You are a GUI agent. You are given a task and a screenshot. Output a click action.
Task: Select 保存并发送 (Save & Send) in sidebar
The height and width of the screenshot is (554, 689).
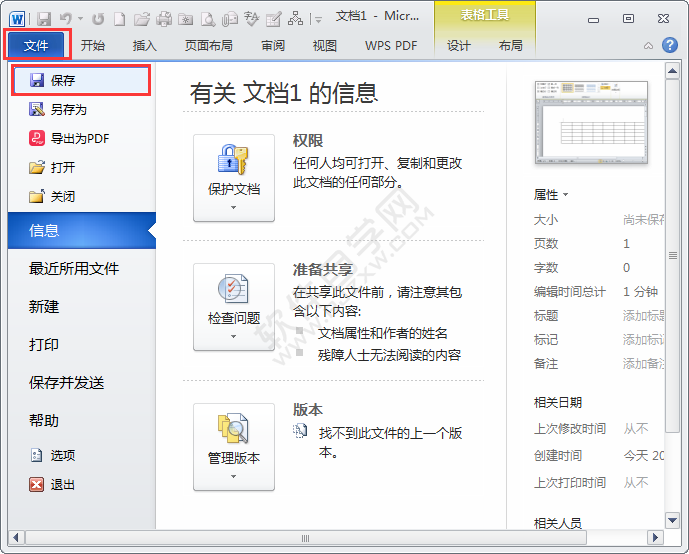coord(67,382)
